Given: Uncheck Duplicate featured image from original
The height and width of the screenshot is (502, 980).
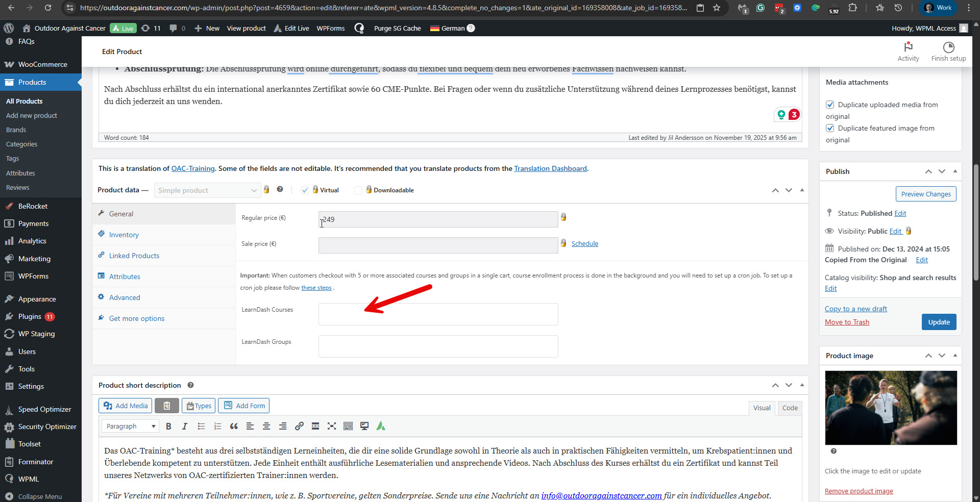Looking at the screenshot, I should (830, 128).
